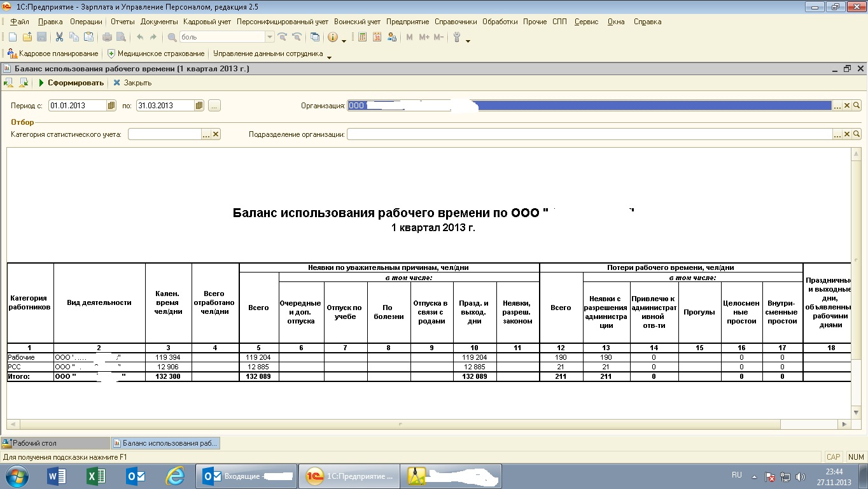
Task: Open Кадровое планирование panel button
Action: [53, 54]
